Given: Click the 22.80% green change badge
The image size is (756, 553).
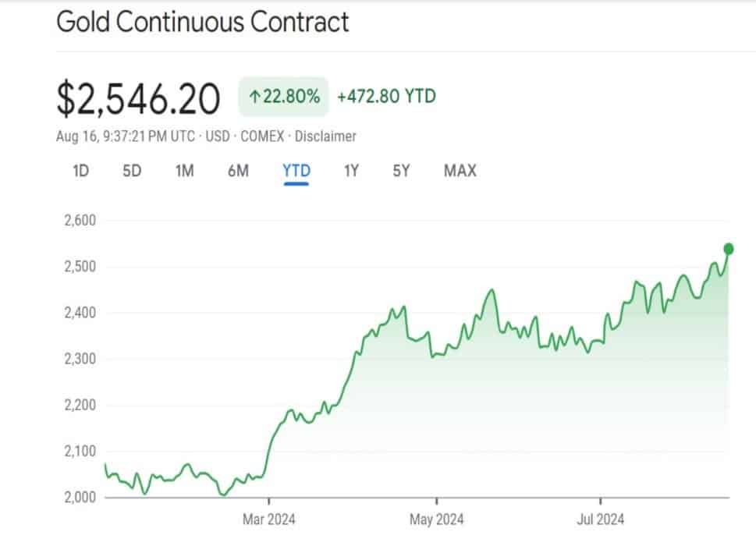Looking at the screenshot, I should [x=284, y=97].
